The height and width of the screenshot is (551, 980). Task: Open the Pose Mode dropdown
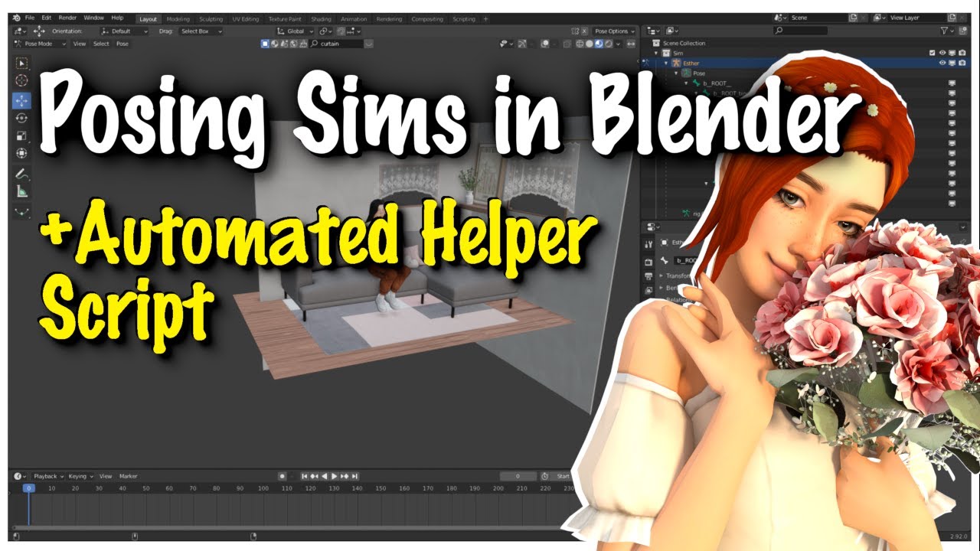coord(41,44)
